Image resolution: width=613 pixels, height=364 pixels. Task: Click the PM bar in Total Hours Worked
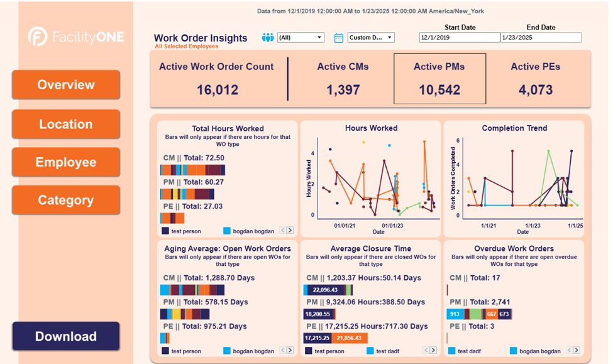point(187,194)
